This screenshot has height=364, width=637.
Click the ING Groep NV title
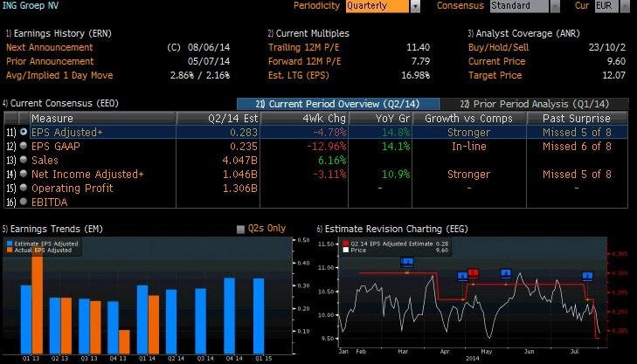pyautogui.click(x=31, y=5)
